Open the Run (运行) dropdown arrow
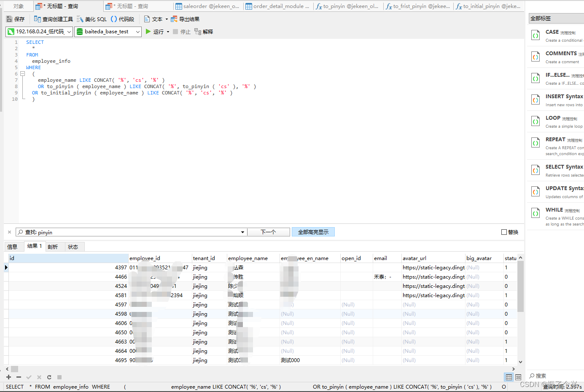 tap(168, 32)
